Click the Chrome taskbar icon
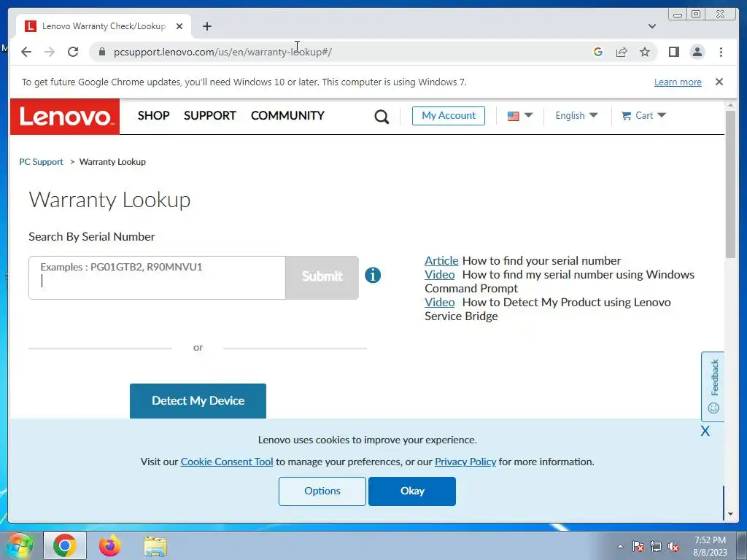Viewport: 747px width, 560px height. point(65,545)
